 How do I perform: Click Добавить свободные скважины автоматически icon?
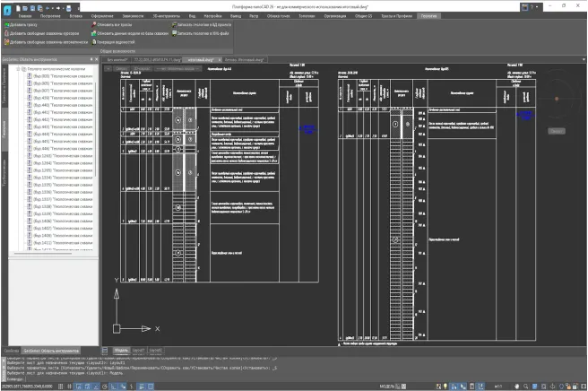tap(4, 41)
